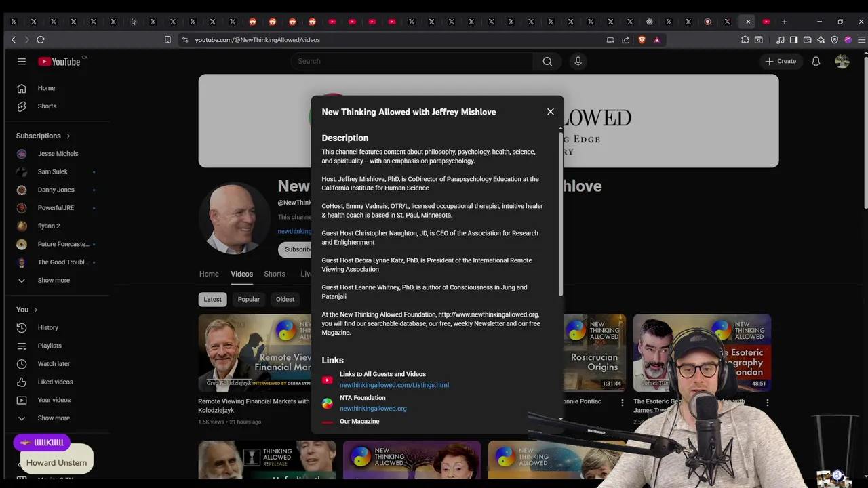Click the Create button

point(781,62)
